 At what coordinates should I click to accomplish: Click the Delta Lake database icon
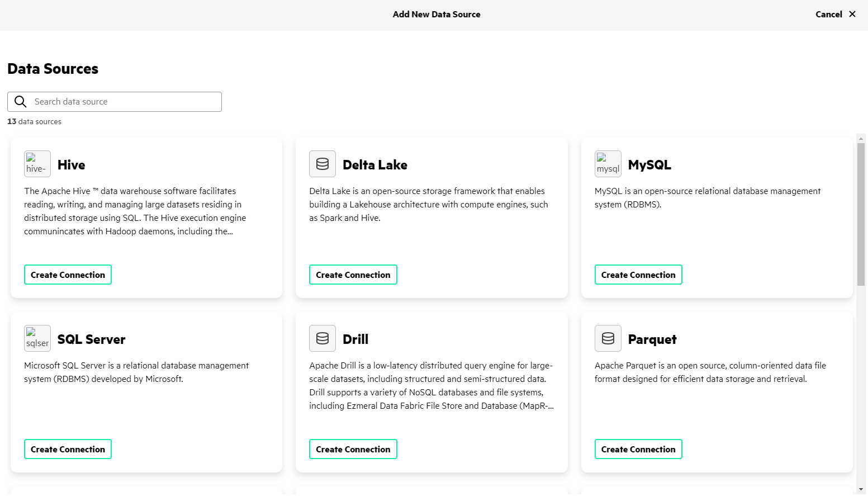pyautogui.click(x=322, y=164)
